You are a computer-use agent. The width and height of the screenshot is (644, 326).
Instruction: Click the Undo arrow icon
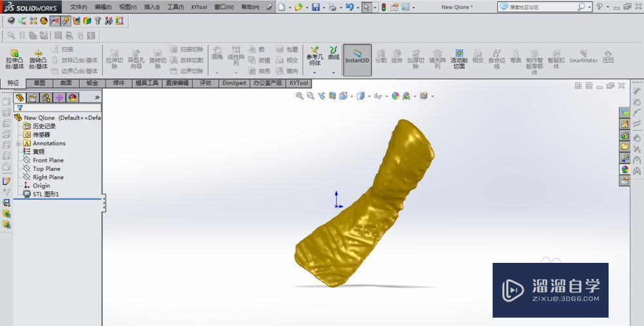(350, 7)
